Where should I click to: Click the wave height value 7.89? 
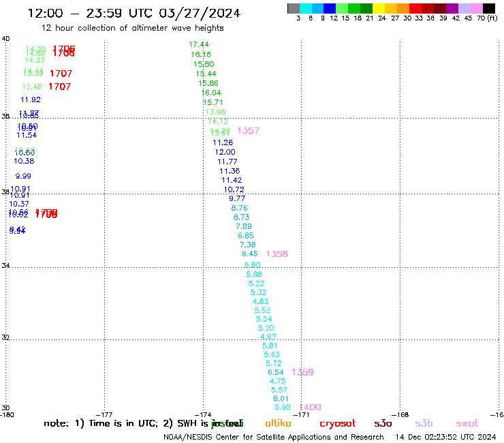(x=244, y=226)
